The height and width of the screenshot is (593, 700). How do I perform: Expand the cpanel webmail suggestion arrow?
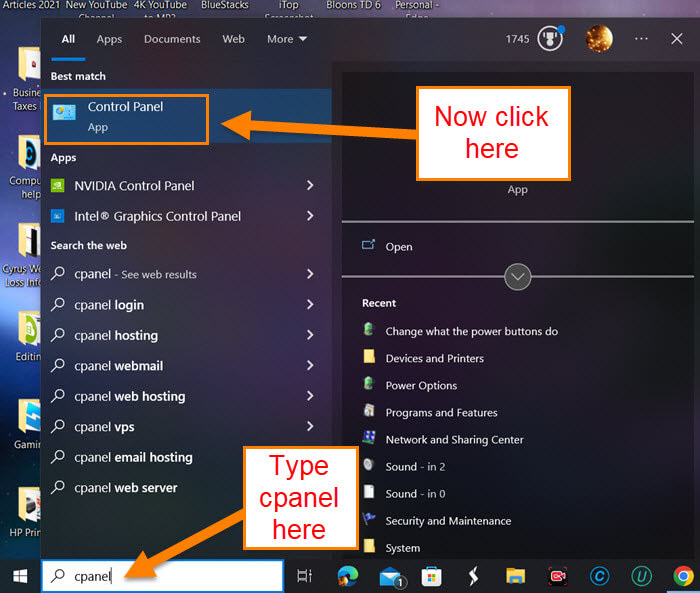(x=310, y=365)
